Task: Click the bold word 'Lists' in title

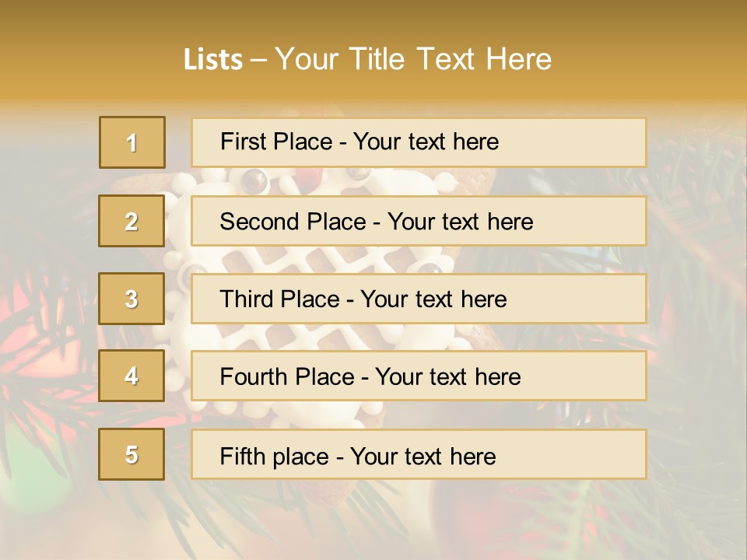Action: point(213,60)
